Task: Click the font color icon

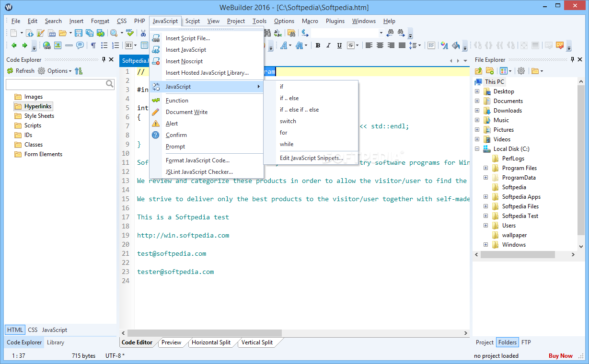Action: point(444,45)
